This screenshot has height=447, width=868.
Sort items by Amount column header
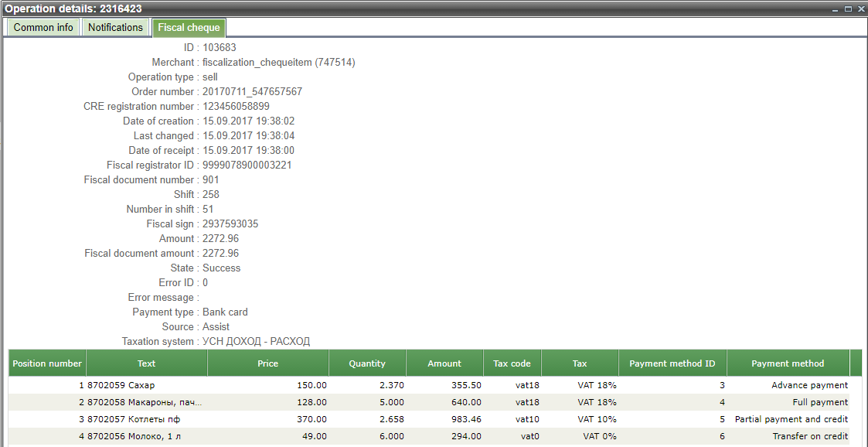point(444,363)
